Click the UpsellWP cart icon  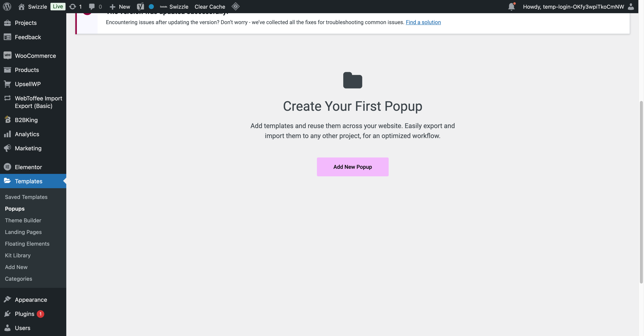[8, 84]
